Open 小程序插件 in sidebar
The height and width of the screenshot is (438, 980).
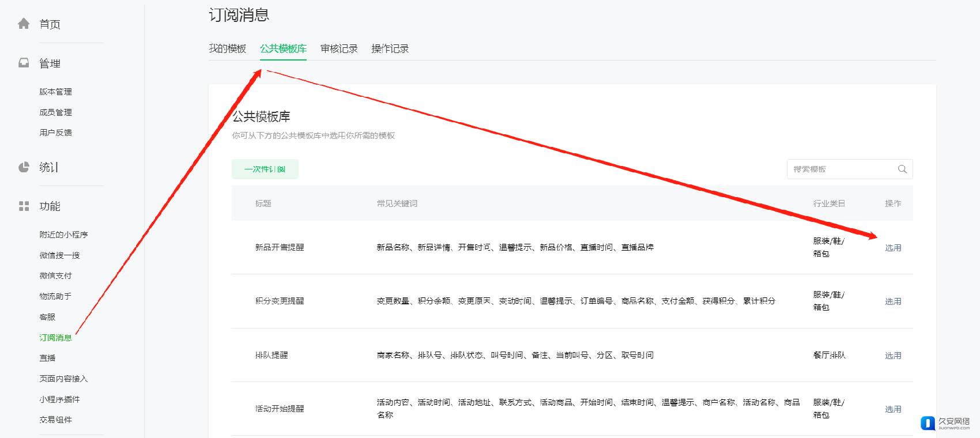tap(59, 399)
